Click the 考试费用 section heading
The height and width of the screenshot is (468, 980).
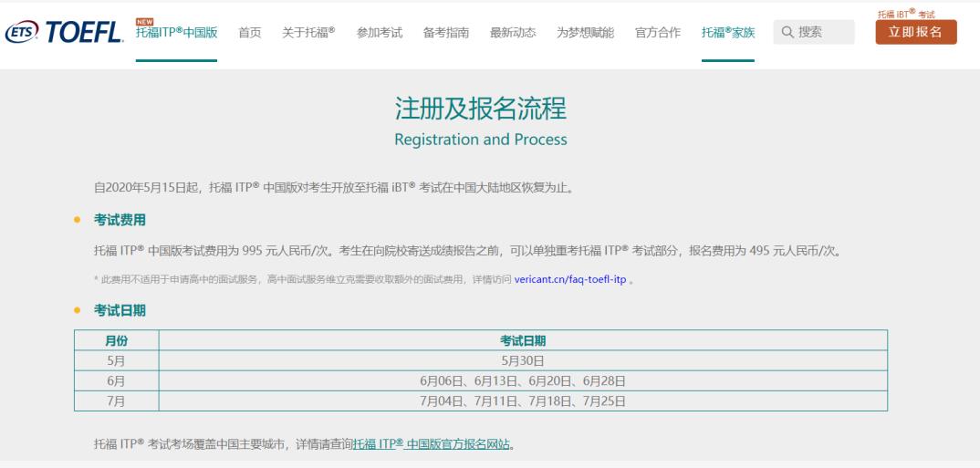click(120, 220)
